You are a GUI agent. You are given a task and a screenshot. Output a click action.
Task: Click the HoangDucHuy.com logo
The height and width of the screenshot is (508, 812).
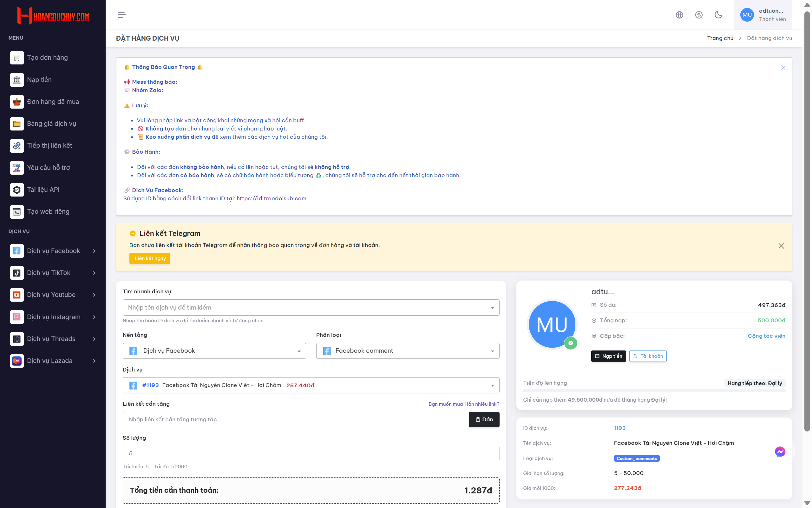pos(53,16)
